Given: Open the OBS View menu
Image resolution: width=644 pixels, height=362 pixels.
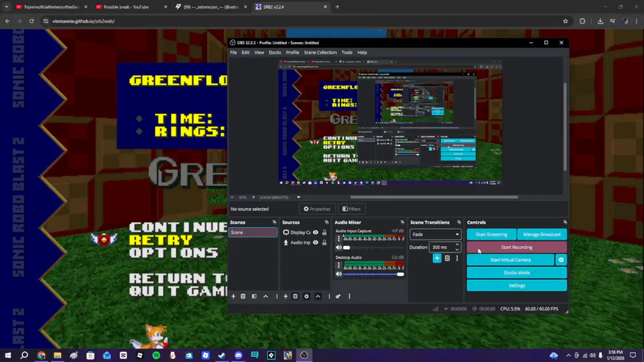Looking at the screenshot, I should (x=259, y=52).
